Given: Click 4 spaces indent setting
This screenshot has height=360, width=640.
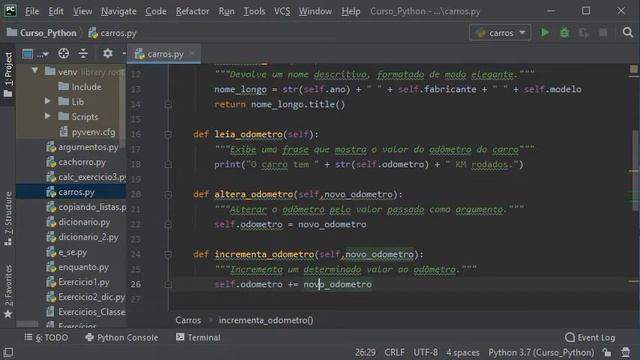Looking at the screenshot, I should pos(462,352).
